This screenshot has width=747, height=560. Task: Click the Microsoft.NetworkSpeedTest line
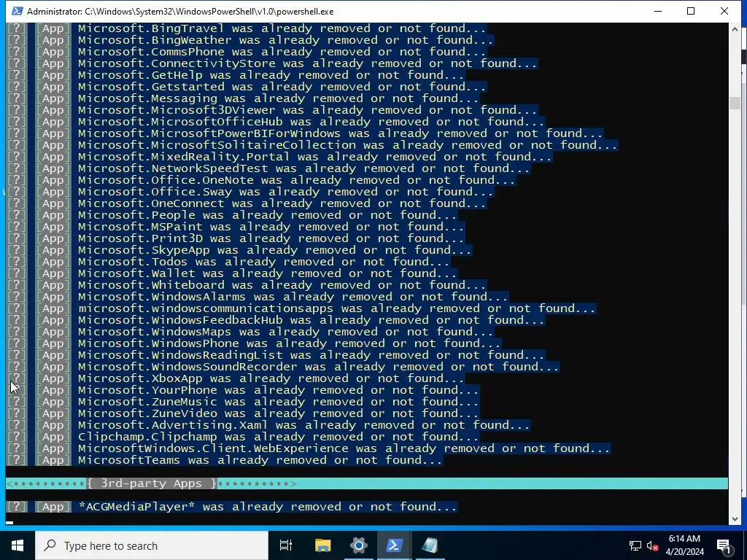point(268,168)
